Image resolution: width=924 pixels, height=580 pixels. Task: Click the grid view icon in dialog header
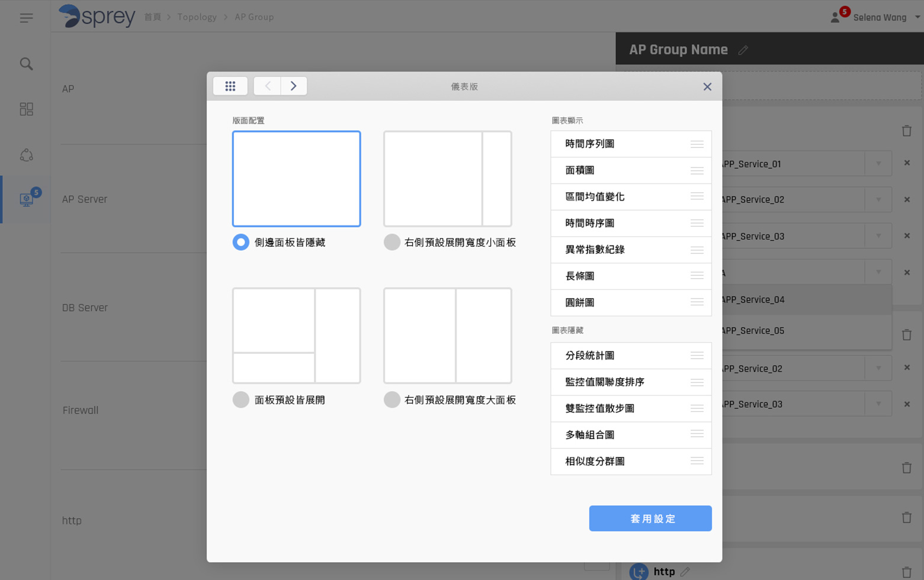230,86
